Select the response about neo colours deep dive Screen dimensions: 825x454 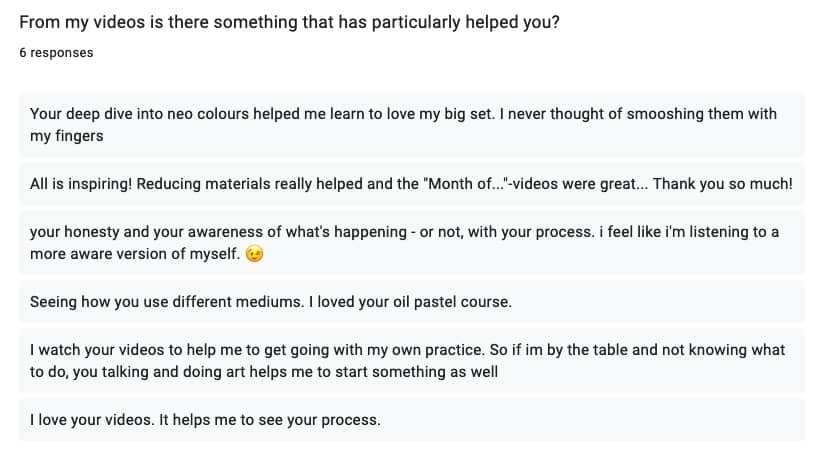[x=412, y=125]
